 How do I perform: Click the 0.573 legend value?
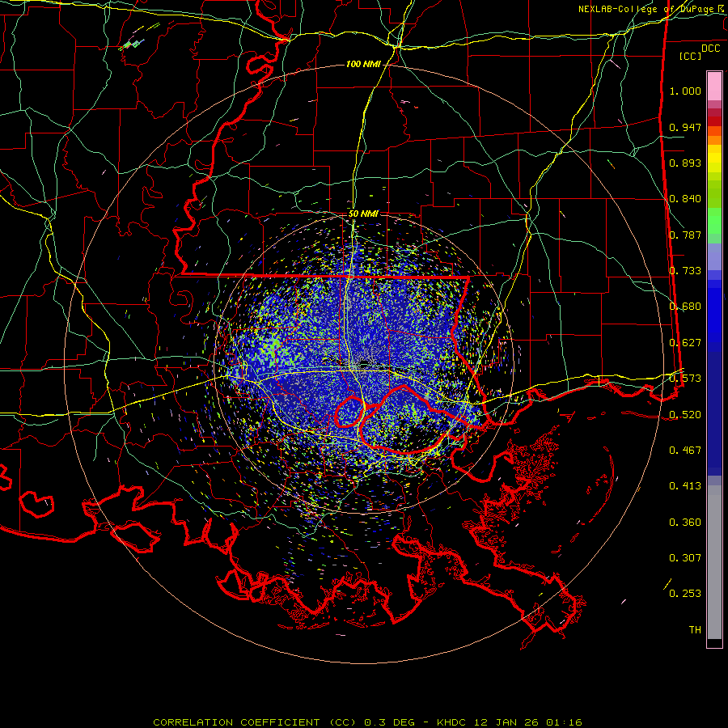685,379
